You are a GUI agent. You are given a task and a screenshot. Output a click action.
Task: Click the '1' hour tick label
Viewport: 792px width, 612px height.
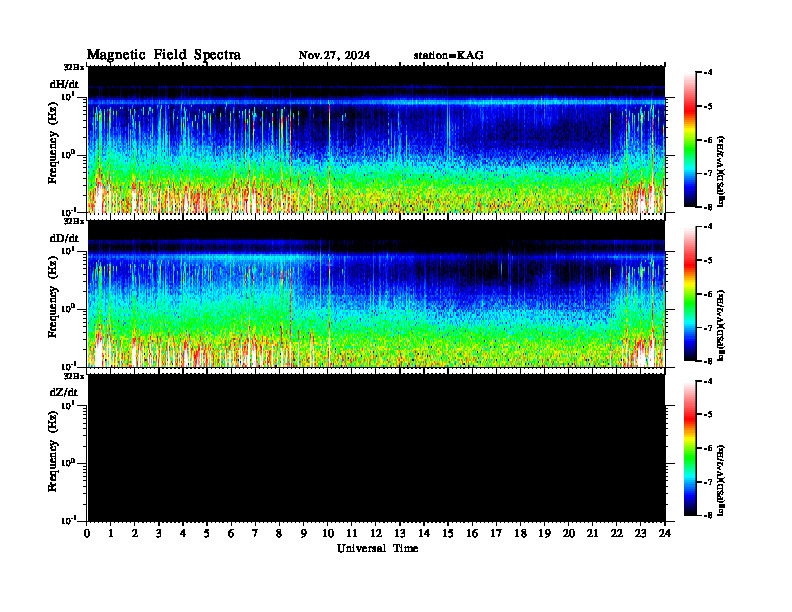click(111, 534)
